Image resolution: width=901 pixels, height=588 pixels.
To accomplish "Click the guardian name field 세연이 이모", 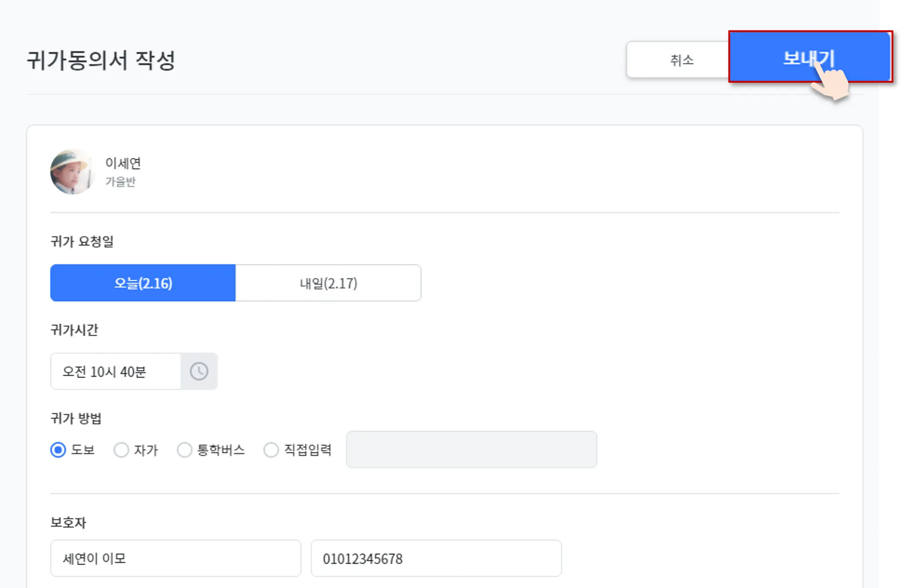I will 176,559.
